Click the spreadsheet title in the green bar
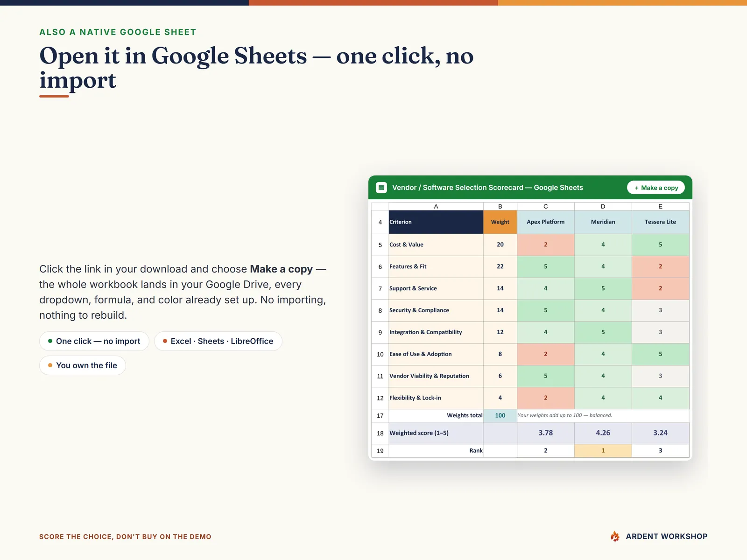The image size is (747, 560). [x=487, y=188]
